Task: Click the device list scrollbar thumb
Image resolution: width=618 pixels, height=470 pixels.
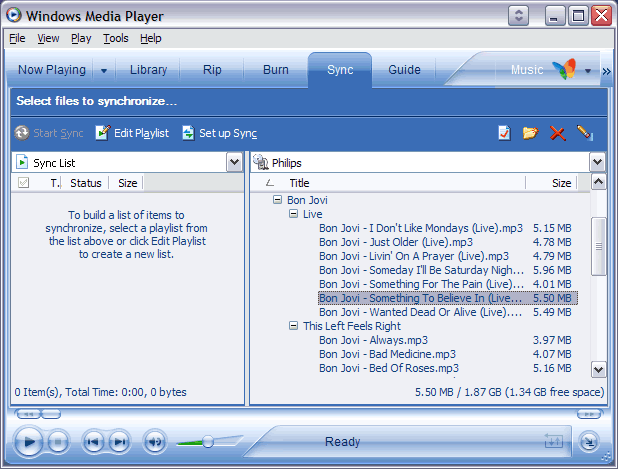Action: (599, 246)
